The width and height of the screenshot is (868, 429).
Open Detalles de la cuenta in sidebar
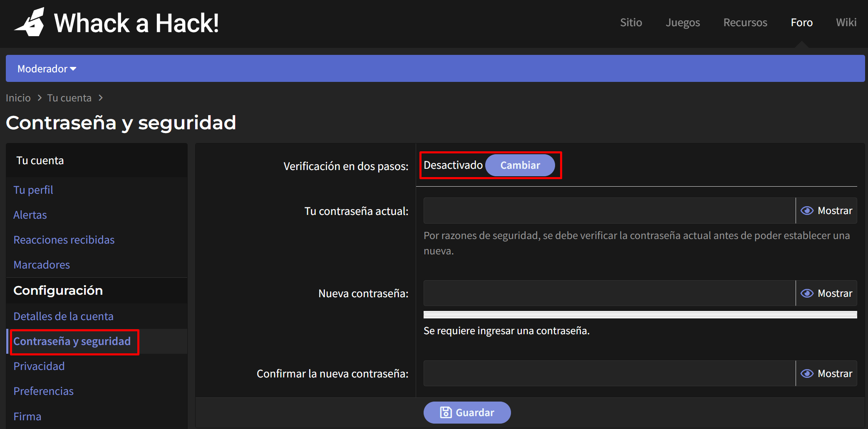pos(63,316)
